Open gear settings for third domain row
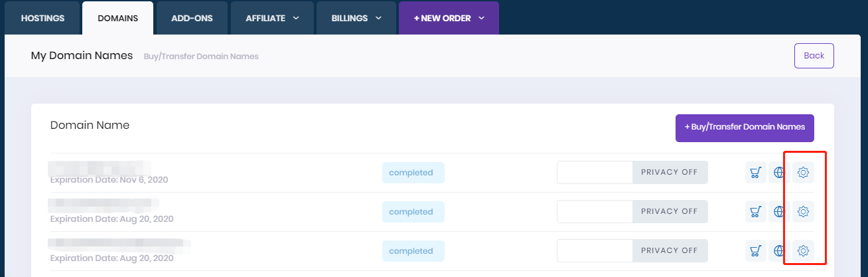The height and width of the screenshot is (277, 868). [803, 251]
